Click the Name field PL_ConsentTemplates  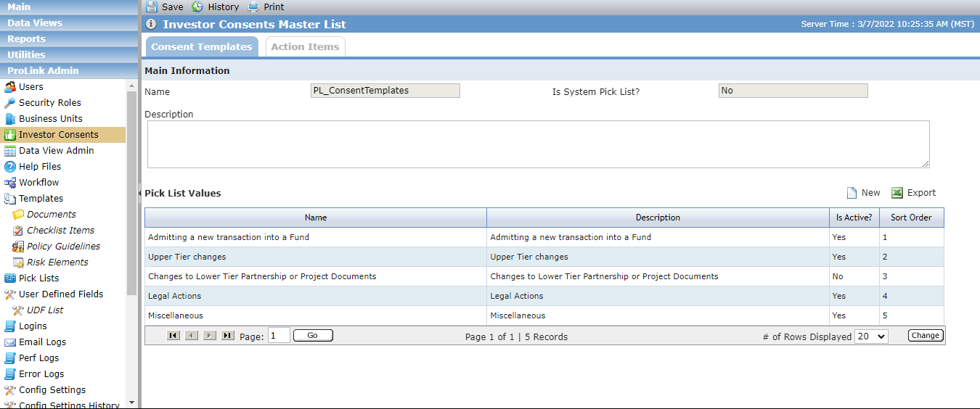tap(385, 91)
